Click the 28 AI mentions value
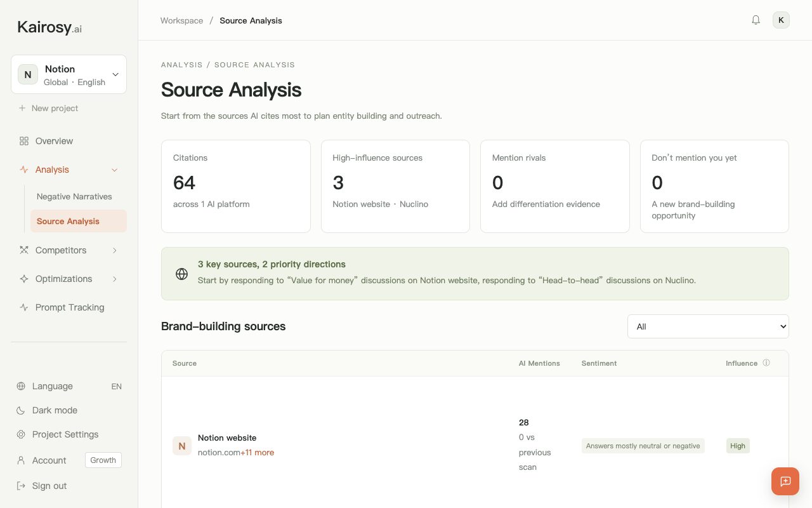This screenshot has height=508, width=812. point(523,422)
